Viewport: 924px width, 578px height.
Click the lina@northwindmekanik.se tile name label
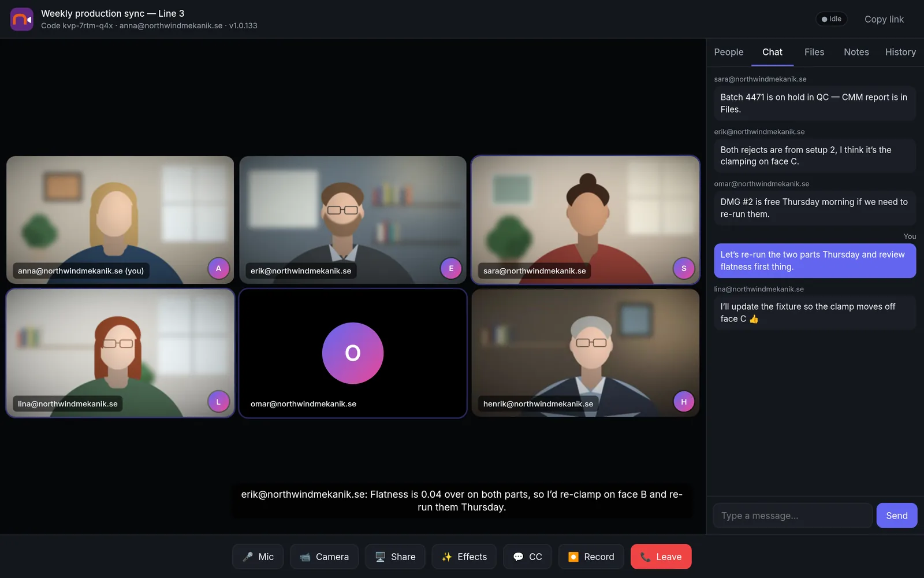pyautogui.click(x=68, y=403)
